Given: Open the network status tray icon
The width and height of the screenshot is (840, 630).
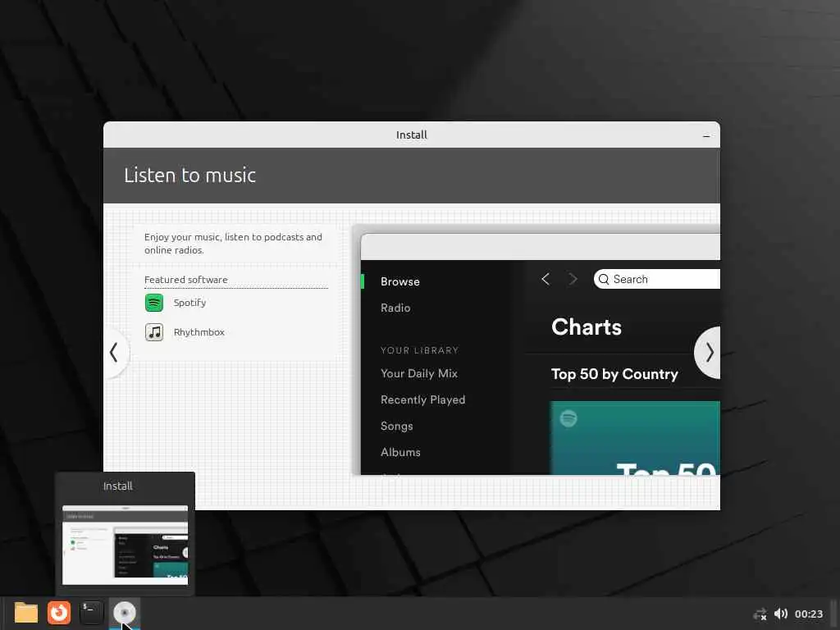Looking at the screenshot, I should [x=760, y=614].
